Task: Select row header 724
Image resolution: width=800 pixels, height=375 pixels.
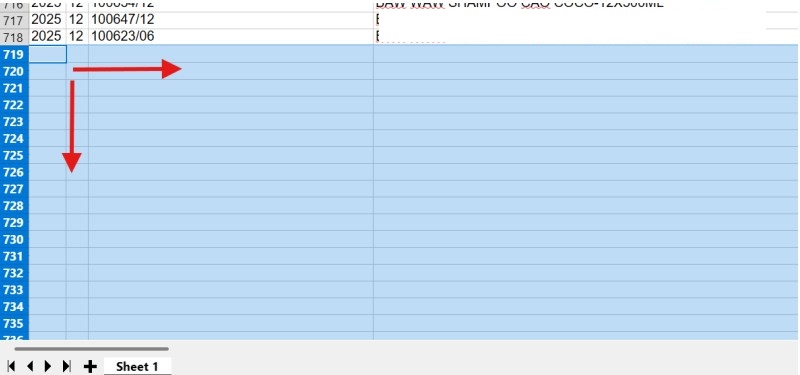Action: (14, 138)
